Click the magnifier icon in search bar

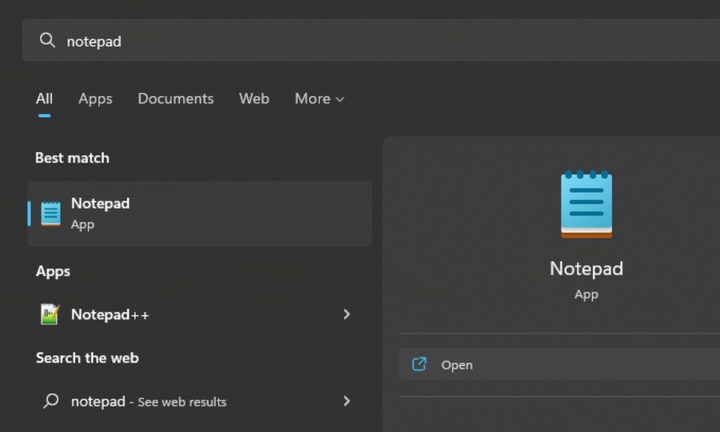click(47, 40)
